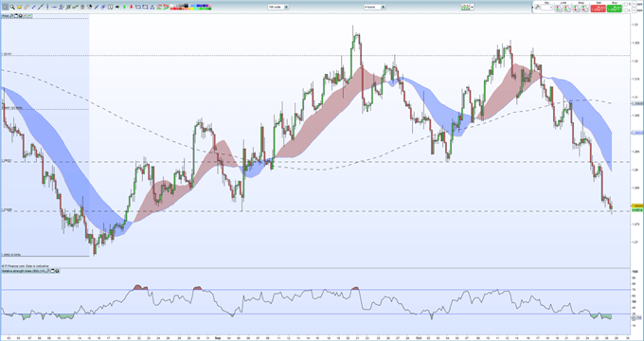The width and height of the screenshot is (644, 341).
Task: Click the green up arrow marker tool
Action: tap(124, 7)
